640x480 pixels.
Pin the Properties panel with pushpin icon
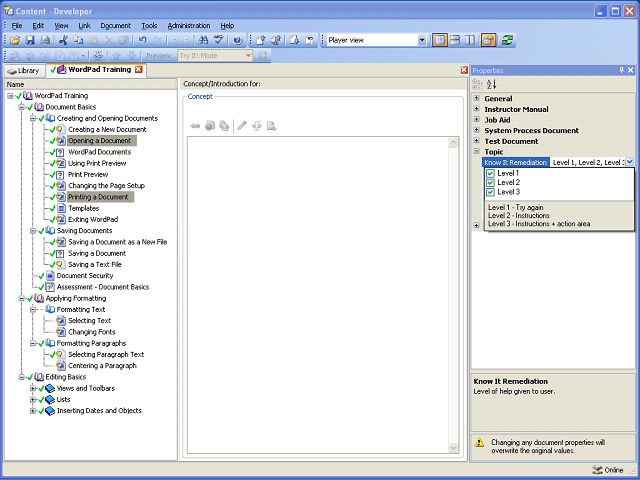coord(621,70)
